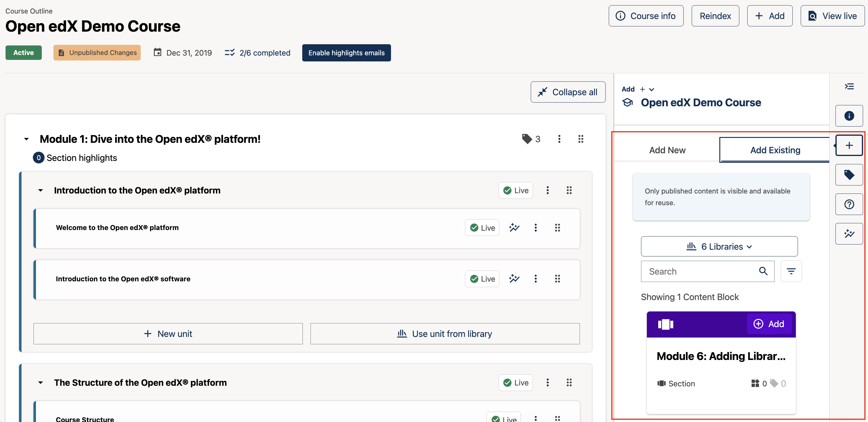This screenshot has height=422, width=868.
Task: Open the Module 1 three-dot actions menu
Action: tap(559, 139)
